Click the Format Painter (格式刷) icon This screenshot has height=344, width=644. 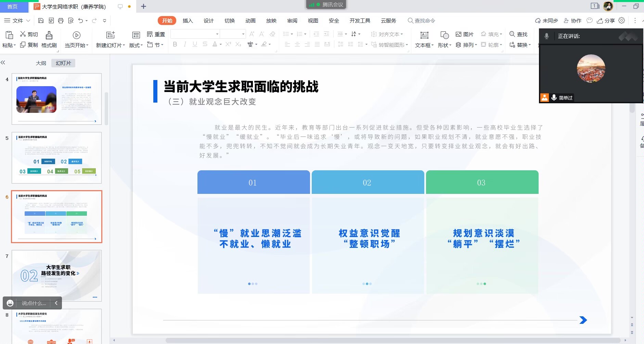(x=49, y=36)
